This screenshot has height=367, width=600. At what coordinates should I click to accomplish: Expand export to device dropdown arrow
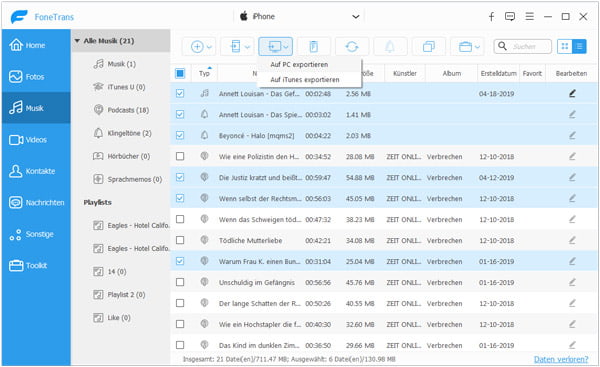pyautogui.click(x=247, y=47)
